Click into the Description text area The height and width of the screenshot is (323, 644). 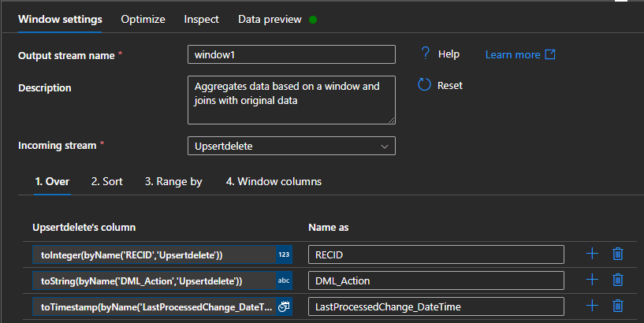pos(292,100)
